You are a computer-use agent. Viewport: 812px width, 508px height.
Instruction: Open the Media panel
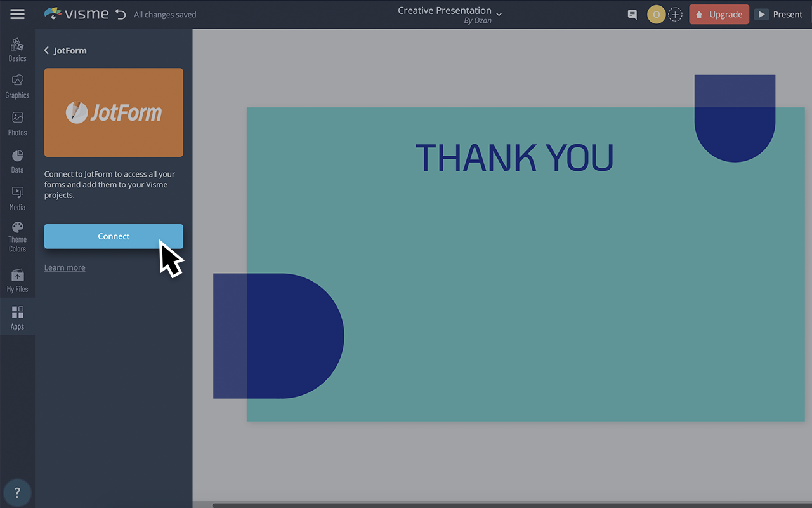(x=17, y=198)
